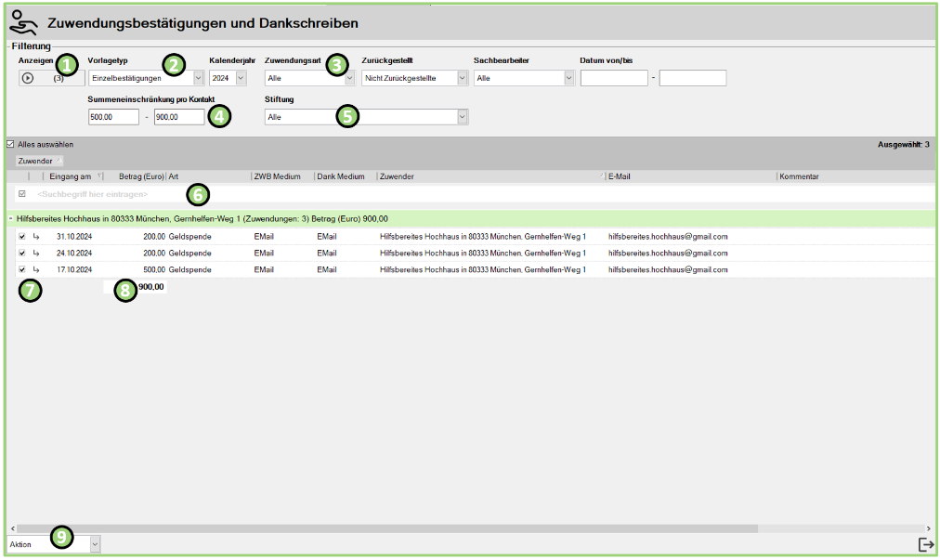Open the Vorlagetyp dropdown
Image resolution: width=940 pixels, height=560 pixels.
click(198, 79)
